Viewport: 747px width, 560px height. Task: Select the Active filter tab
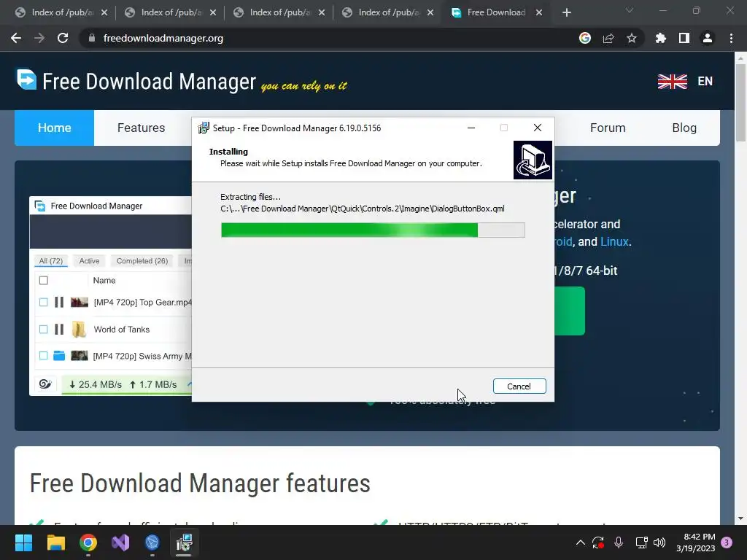[x=89, y=261]
